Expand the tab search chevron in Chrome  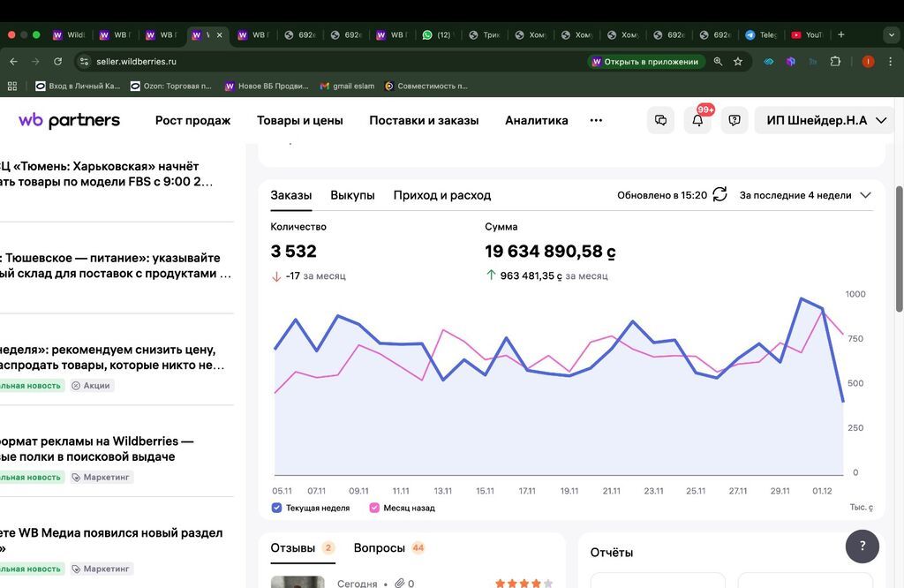892,35
